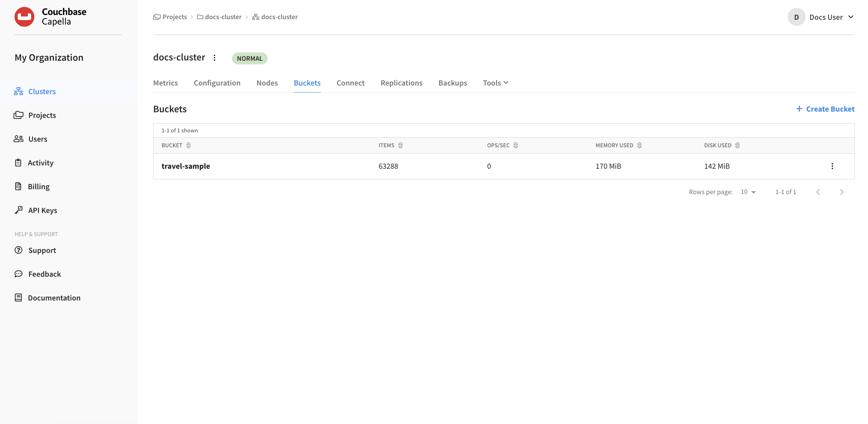
Task: Click the Documentation sidebar icon
Action: click(18, 297)
